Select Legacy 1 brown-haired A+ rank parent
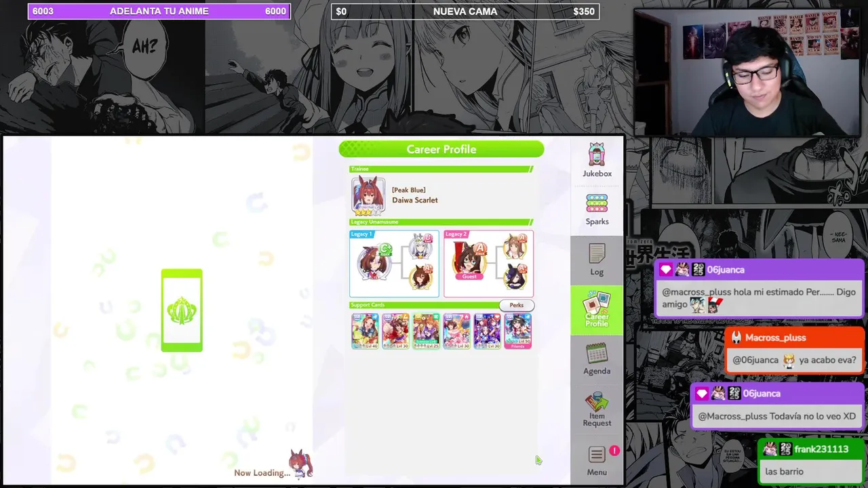868x488 pixels. tap(420, 277)
